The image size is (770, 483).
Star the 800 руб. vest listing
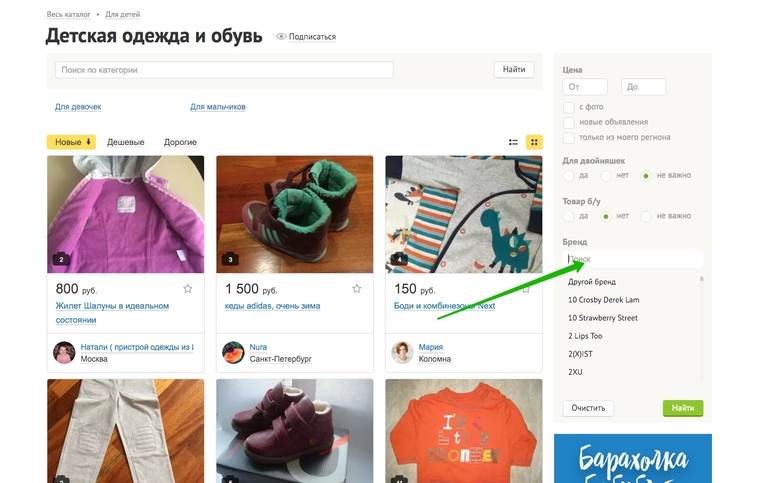click(187, 288)
